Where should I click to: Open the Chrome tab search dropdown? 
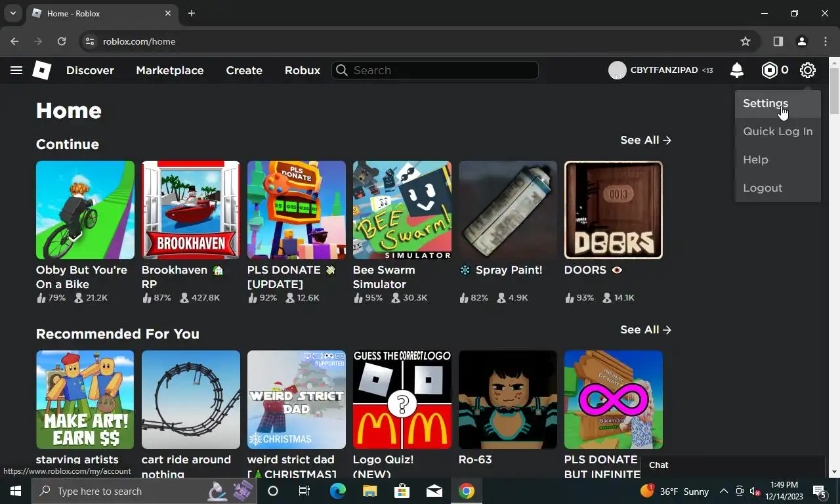[x=12, y=13]
